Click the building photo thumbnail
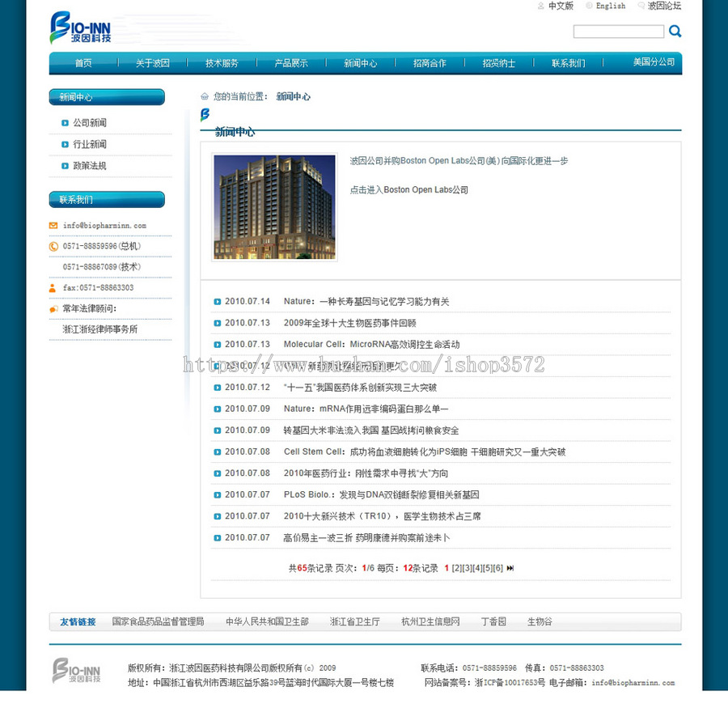 pyautogui.click(x=274, y=206)
